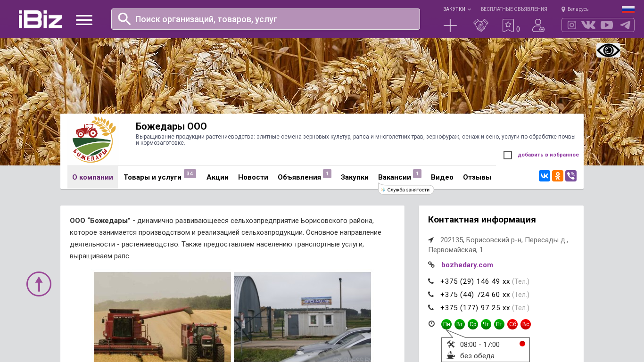Open the user account sign-up icon
Viewport: 644px width, 362px height.
(538, 25)
